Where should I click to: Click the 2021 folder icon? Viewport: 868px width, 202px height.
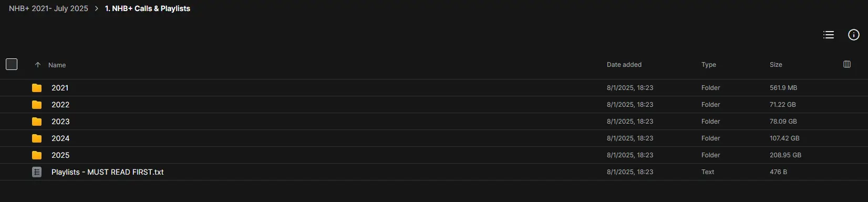click(37, 88)
